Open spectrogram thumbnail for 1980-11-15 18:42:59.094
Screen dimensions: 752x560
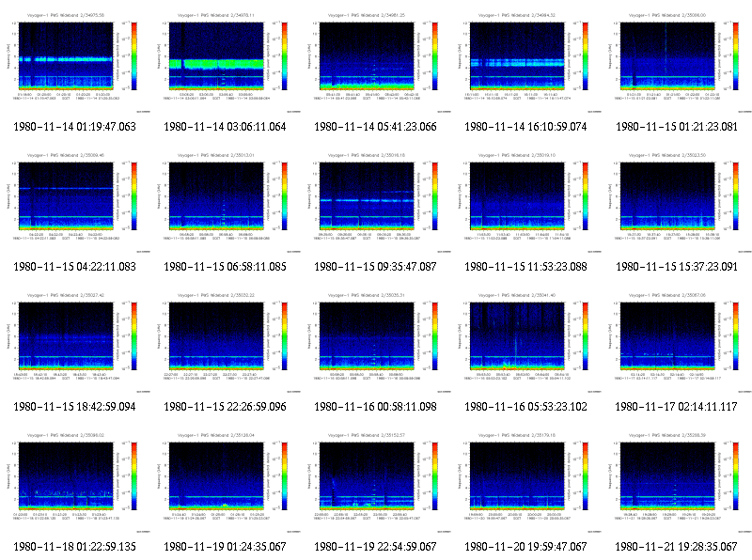75,342
